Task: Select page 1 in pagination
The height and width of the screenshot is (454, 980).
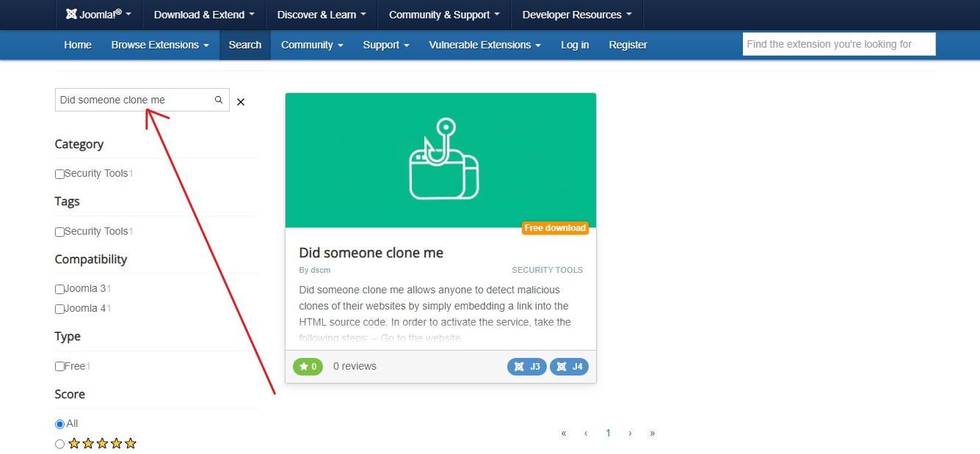Action: (608, 433)
